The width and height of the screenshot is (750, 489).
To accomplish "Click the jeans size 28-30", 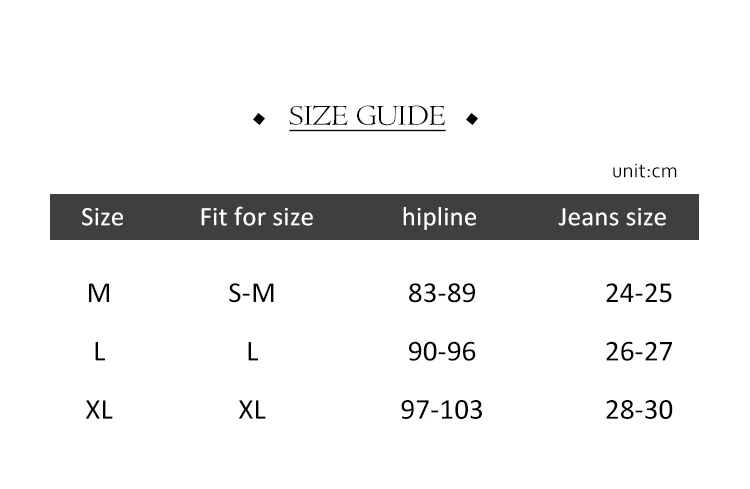I will (x=639, y=410).
